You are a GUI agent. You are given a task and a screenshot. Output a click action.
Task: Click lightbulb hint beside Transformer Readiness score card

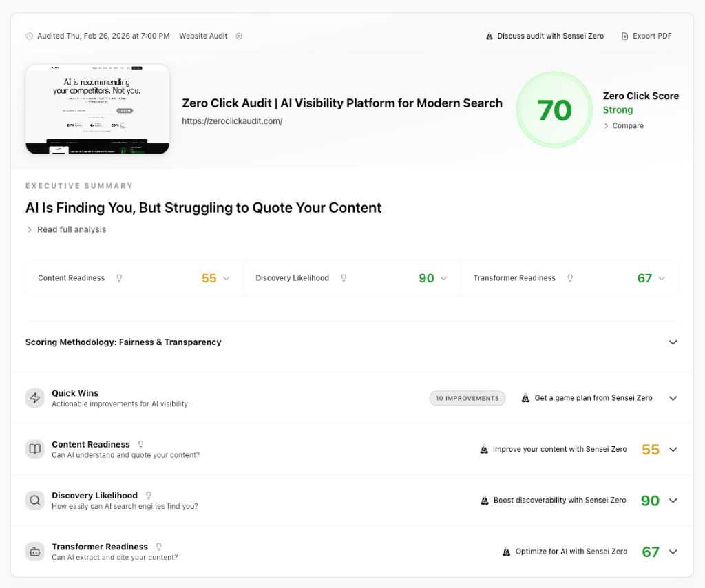point(570,278)
